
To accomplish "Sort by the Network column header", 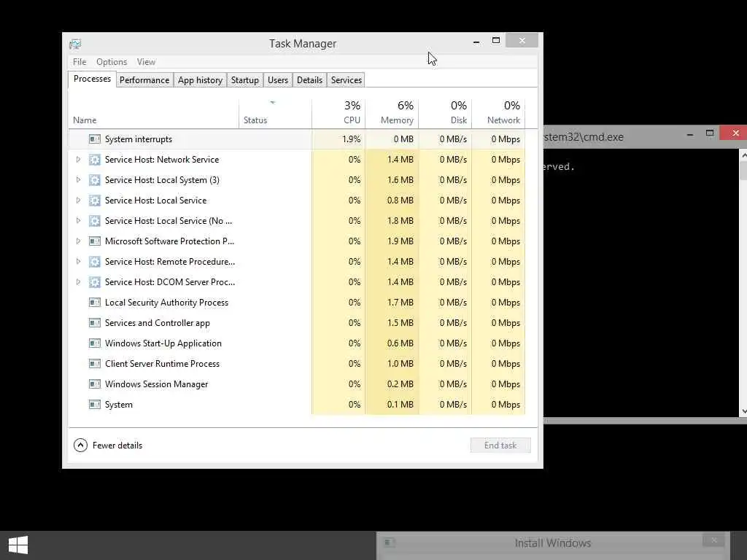I will (x=498, y=114).
